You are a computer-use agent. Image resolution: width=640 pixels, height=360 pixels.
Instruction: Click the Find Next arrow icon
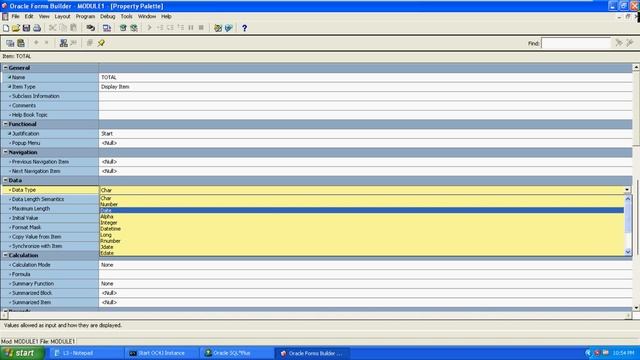(619, 43)
